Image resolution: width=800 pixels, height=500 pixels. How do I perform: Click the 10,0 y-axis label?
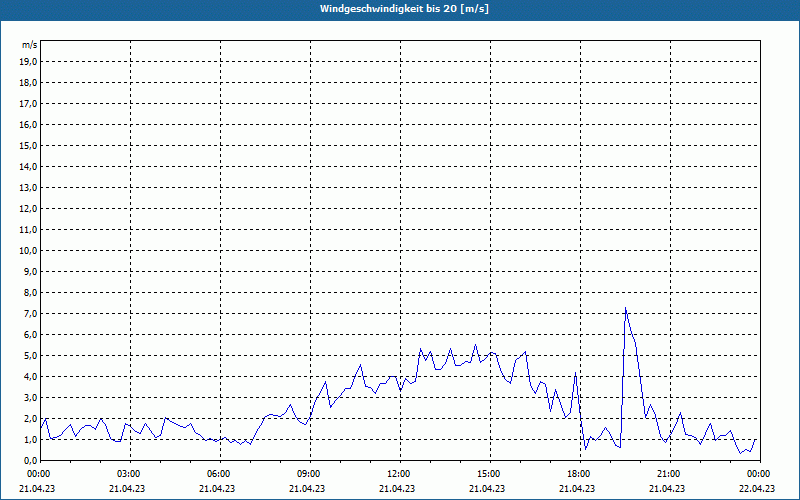[28, 251]
